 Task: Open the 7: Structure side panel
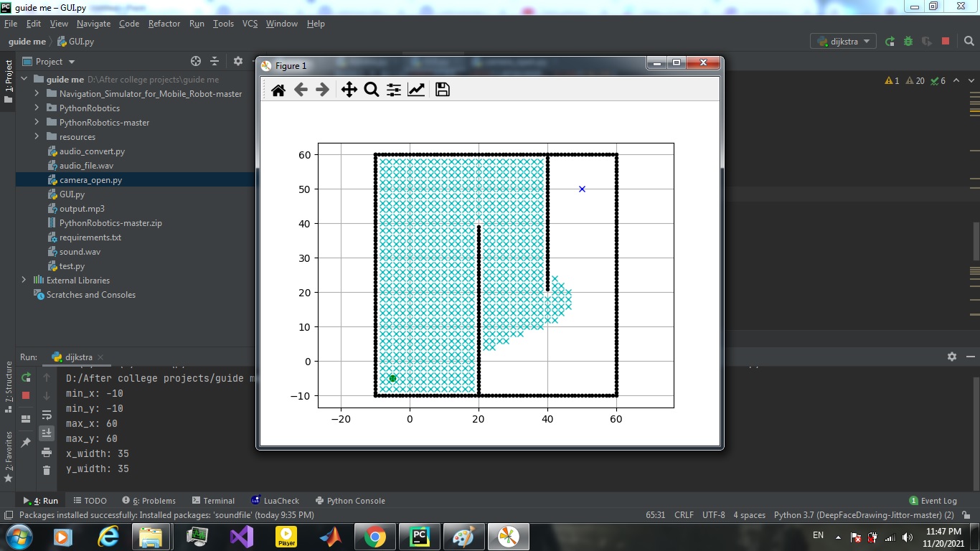[9, 387]
